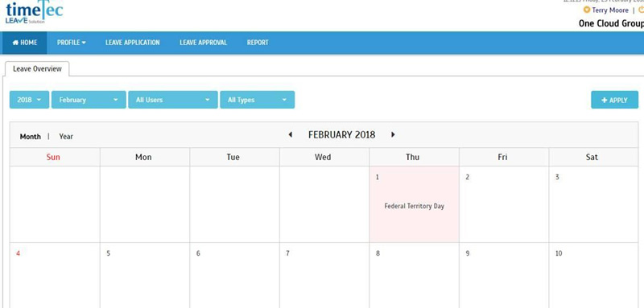The width and height of the screenshot is (644, 308).
Task: Switch calendar to Year view
Action: (66, 137)
